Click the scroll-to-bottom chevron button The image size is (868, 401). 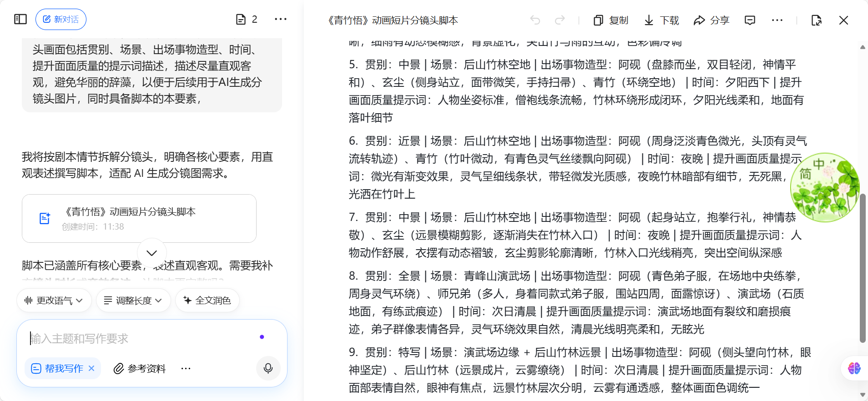tap(152, 253)
